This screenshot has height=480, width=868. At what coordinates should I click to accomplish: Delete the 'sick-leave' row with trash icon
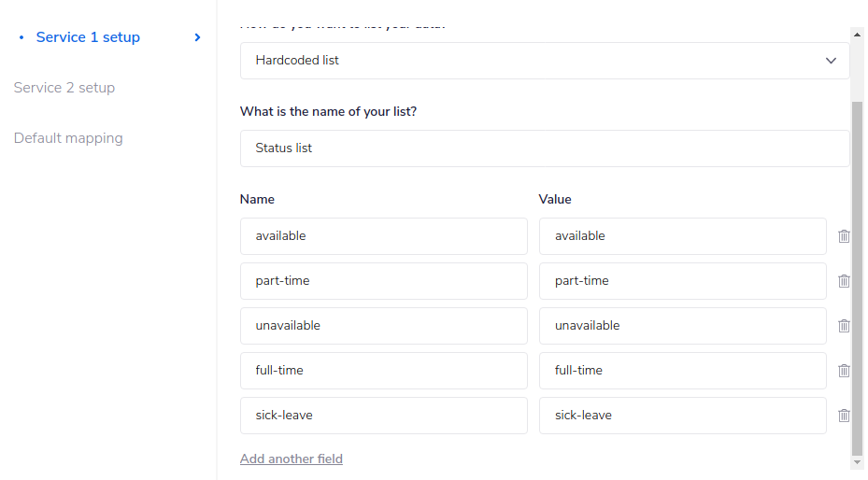[844, 416]
